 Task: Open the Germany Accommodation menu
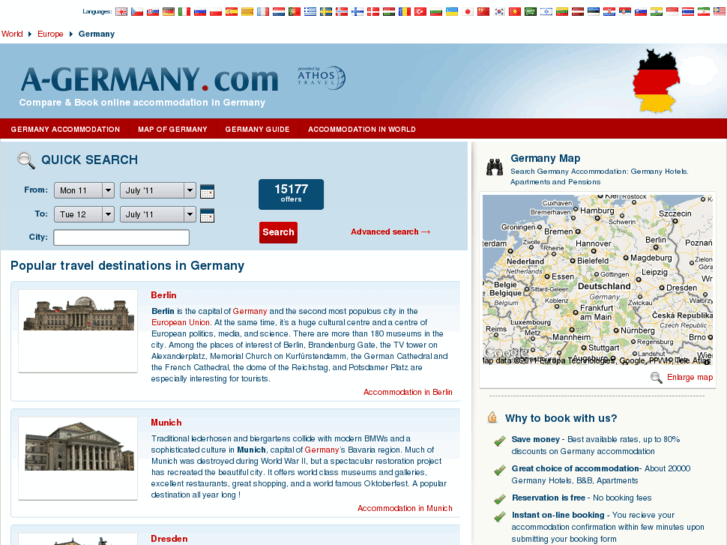tap(65, 129)
